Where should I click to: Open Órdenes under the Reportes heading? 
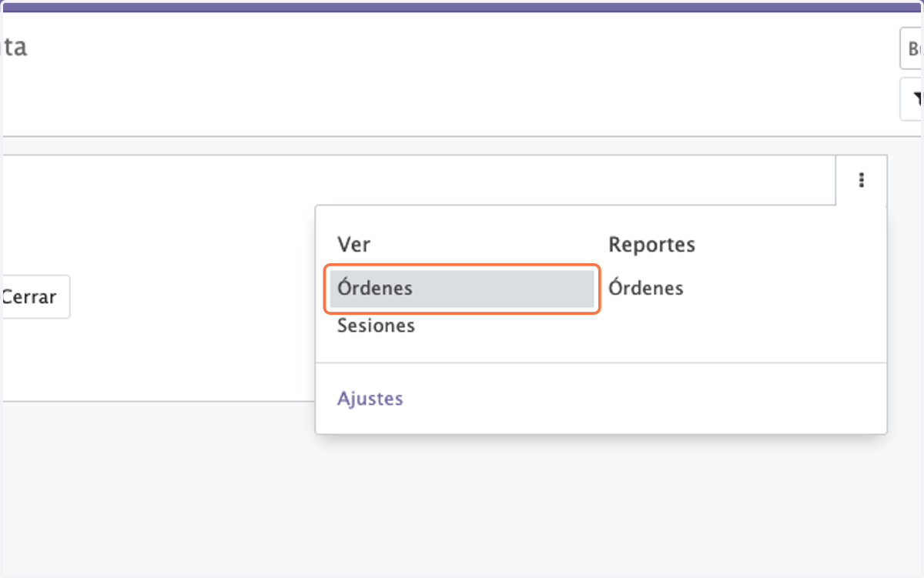(646, 289)
